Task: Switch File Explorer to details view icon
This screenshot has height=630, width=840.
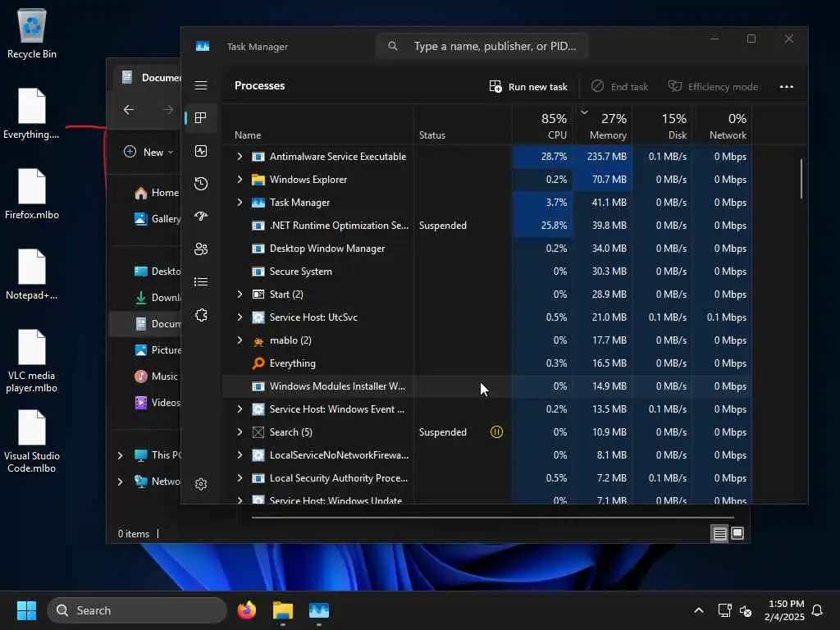Action: pyautogui.click(x=720, y=533)
